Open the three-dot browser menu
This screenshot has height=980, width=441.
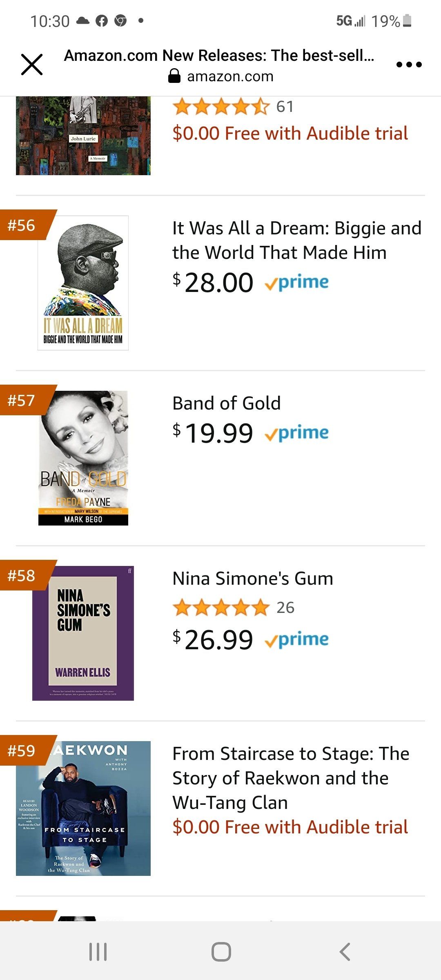point(409,65)
